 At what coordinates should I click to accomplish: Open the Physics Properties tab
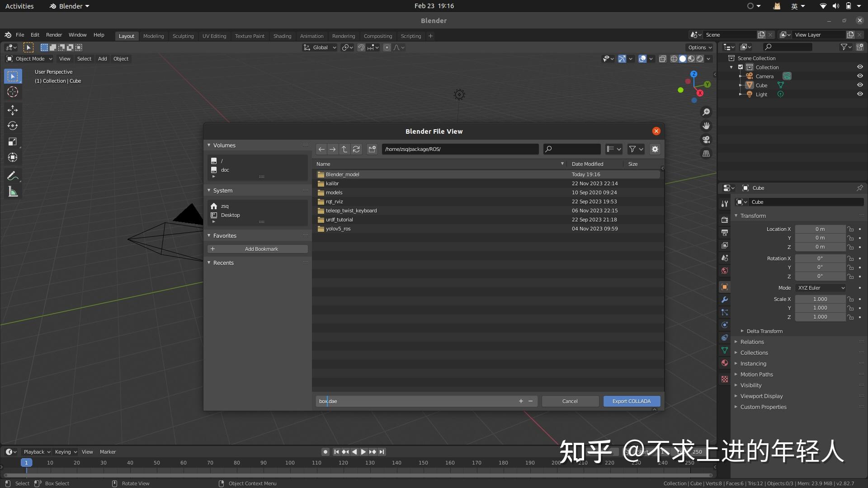[x=724, y=325]
